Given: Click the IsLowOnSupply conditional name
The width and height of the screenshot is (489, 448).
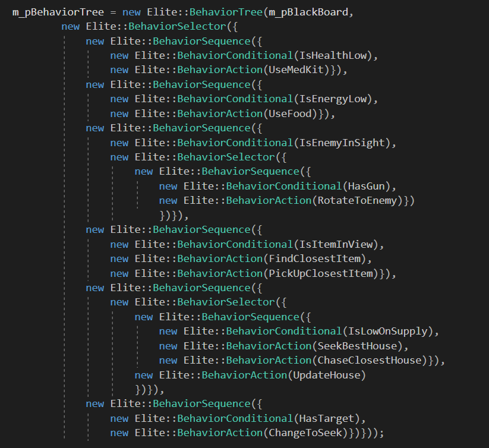Looking at the screenshot, I should (x=387, y=331).
